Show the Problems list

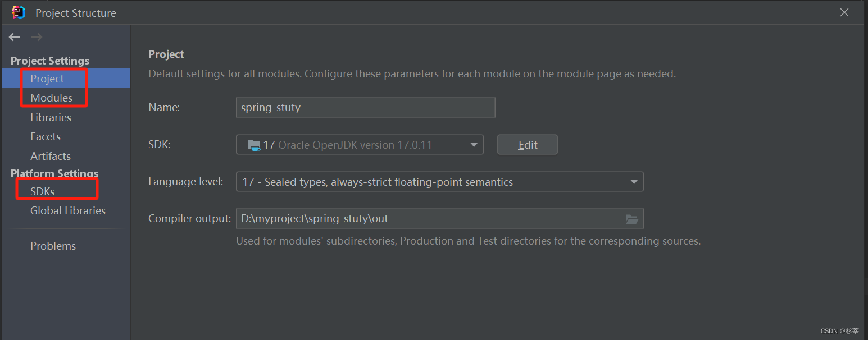click(x=53, y=246)
